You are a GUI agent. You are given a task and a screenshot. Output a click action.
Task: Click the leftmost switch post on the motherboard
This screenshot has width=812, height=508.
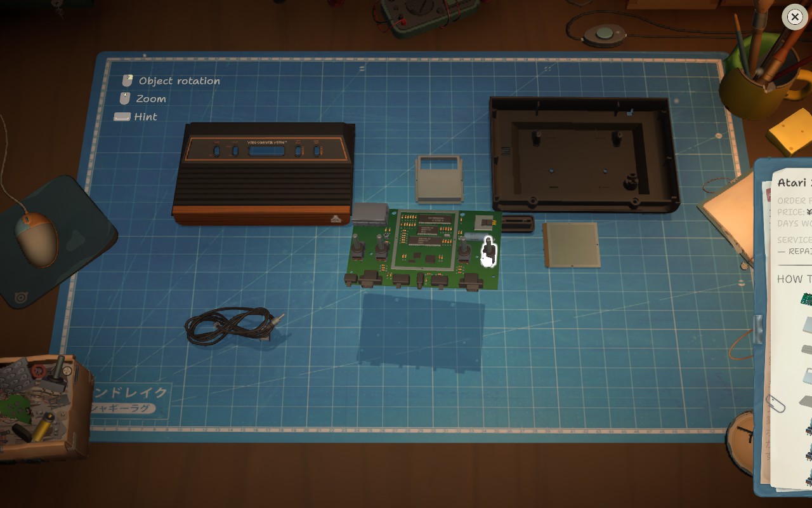[357, 248]
